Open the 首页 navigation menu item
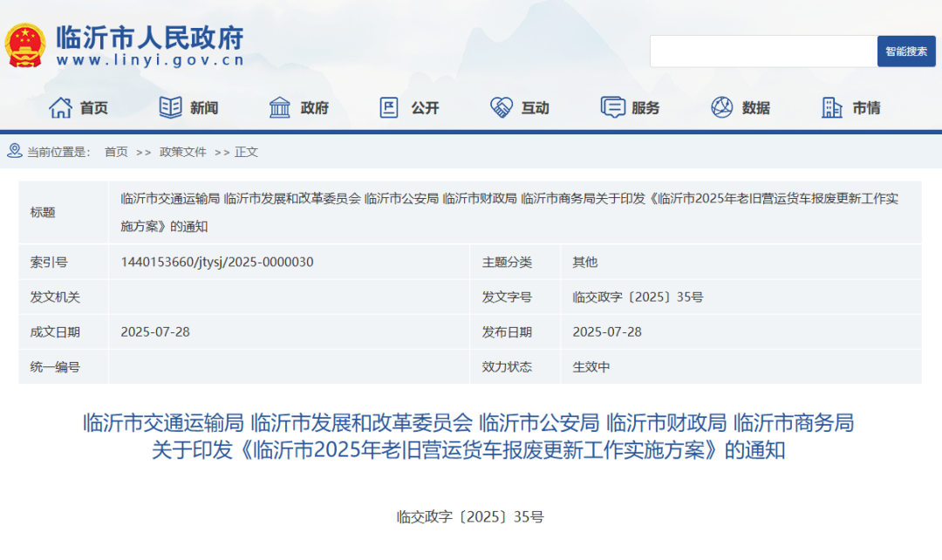942x560 pixels. point(93,108)
